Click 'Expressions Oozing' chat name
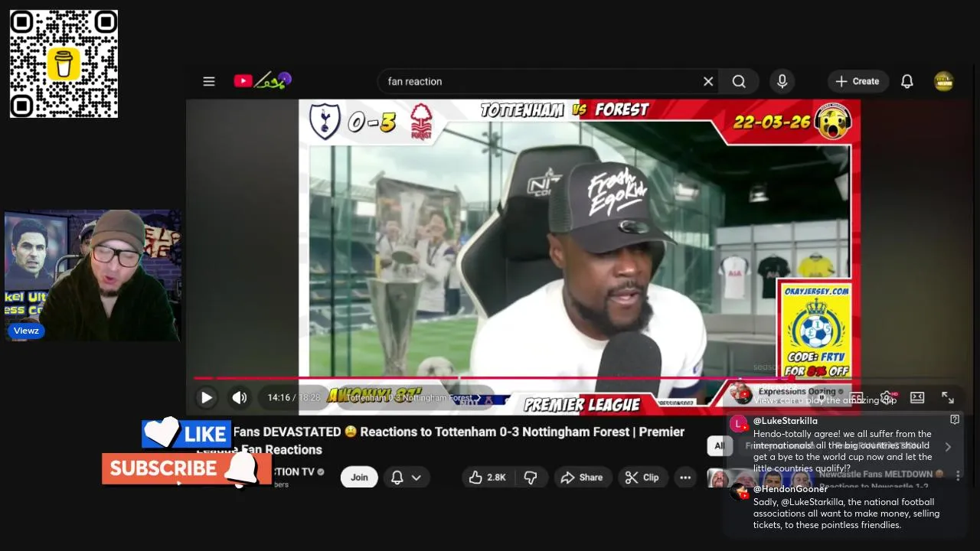This screenshot has height=551, width=980. tap(796, 391)
